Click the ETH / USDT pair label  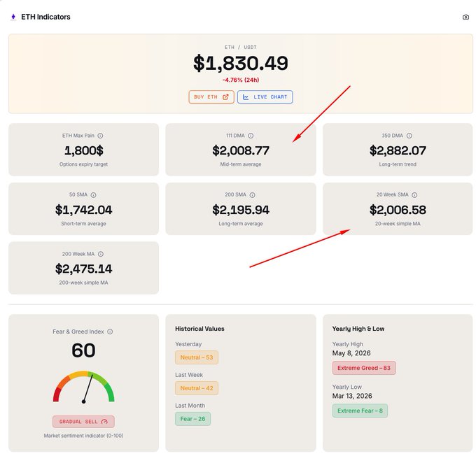[241, 48]
